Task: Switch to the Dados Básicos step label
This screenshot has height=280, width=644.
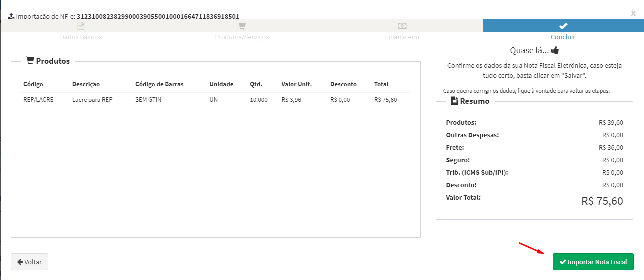Action: click(81, 37)
